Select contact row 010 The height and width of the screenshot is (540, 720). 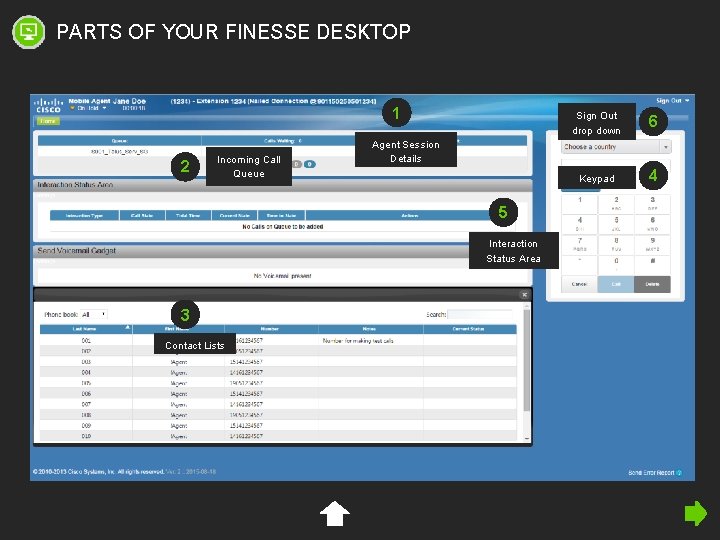point(278,436)
